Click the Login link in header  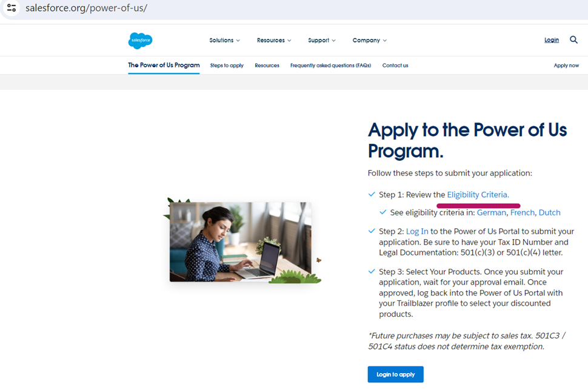point(552,41)
